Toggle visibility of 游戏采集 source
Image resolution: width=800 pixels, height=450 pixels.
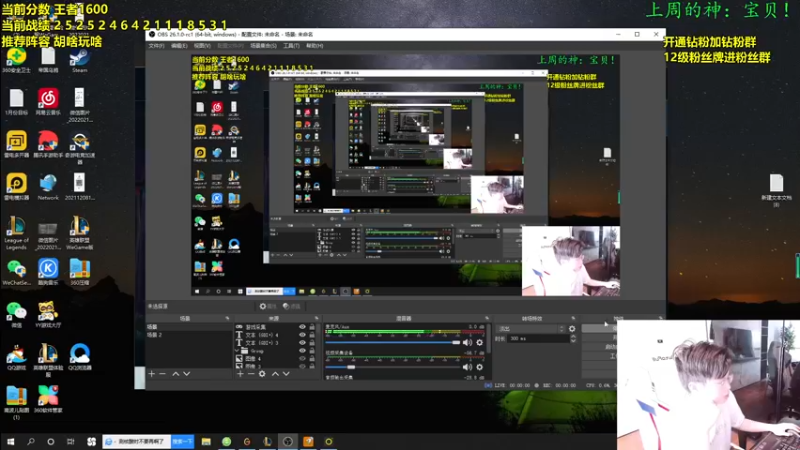pos(302,327)
